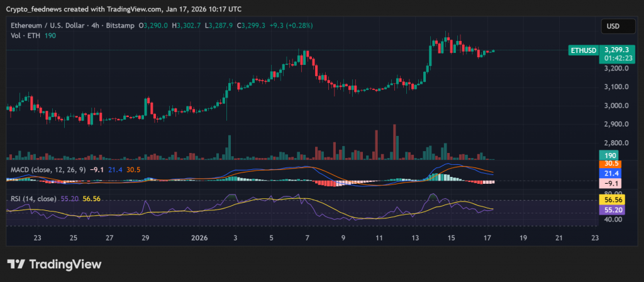
Task: Select the Ethereum / U.S. Dollar chart title
Action: (x=50, y=25)
